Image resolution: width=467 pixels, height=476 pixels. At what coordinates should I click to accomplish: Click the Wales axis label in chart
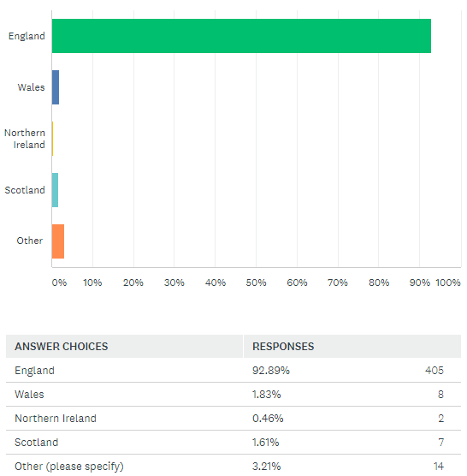pyautogui.click(x=32, y=87)
